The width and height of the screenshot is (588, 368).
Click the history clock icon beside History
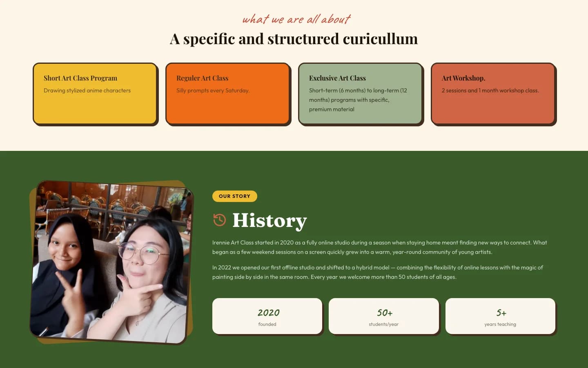pos(220,220)
